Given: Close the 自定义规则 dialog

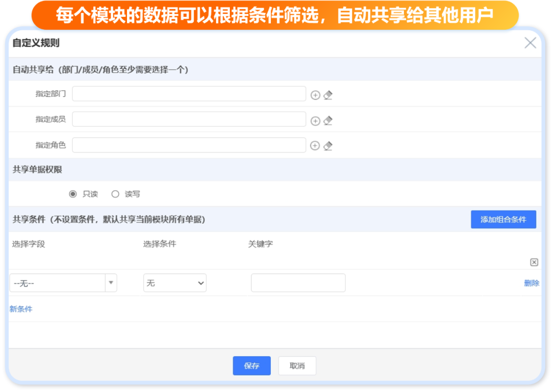Looking at the screenshot, I should click(530, 43).
